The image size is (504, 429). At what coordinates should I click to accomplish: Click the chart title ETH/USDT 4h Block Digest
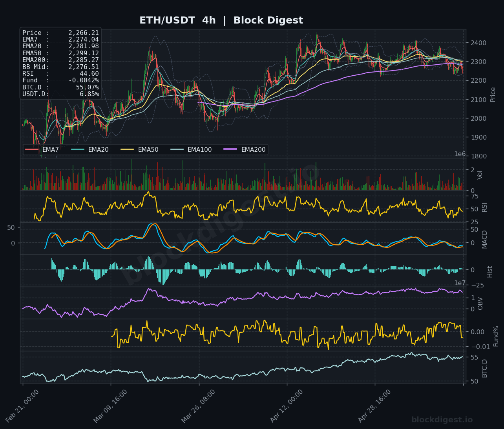pyautogui.click(x=221, y=20)
